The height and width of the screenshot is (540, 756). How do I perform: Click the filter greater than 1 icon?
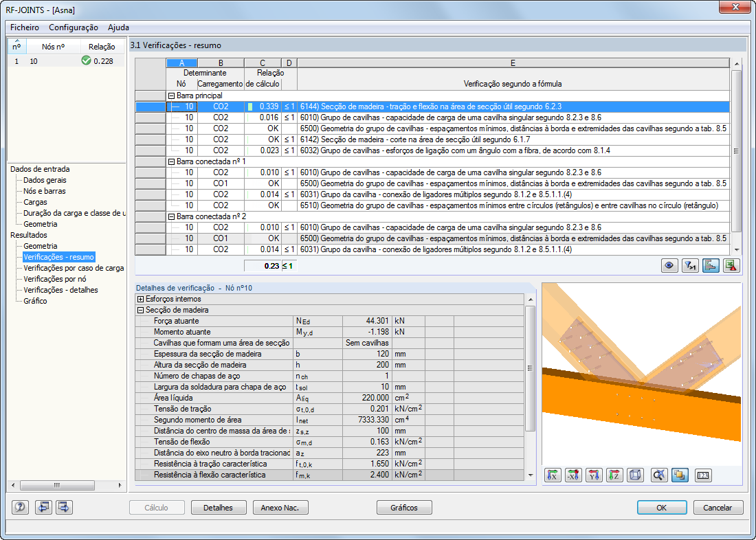point(691,266)
